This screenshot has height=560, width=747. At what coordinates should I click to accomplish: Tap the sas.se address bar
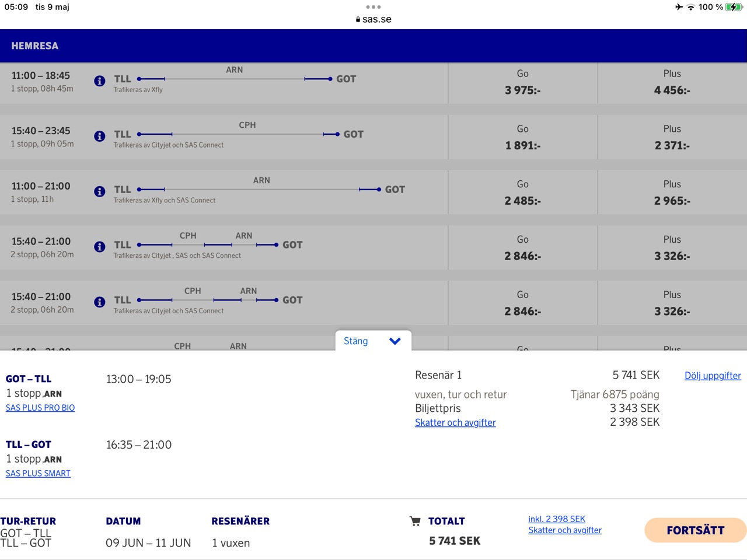coord(373,19)
